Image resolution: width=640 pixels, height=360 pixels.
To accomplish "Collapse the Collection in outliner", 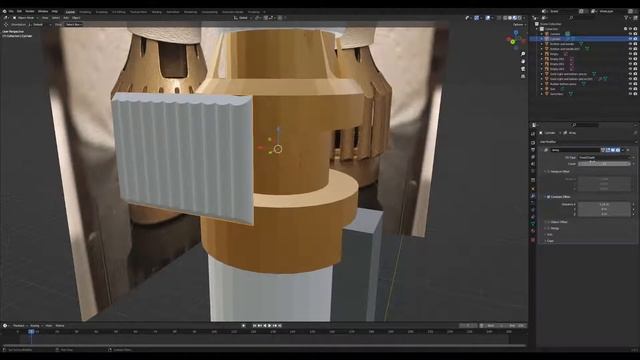I will (537, 29).
